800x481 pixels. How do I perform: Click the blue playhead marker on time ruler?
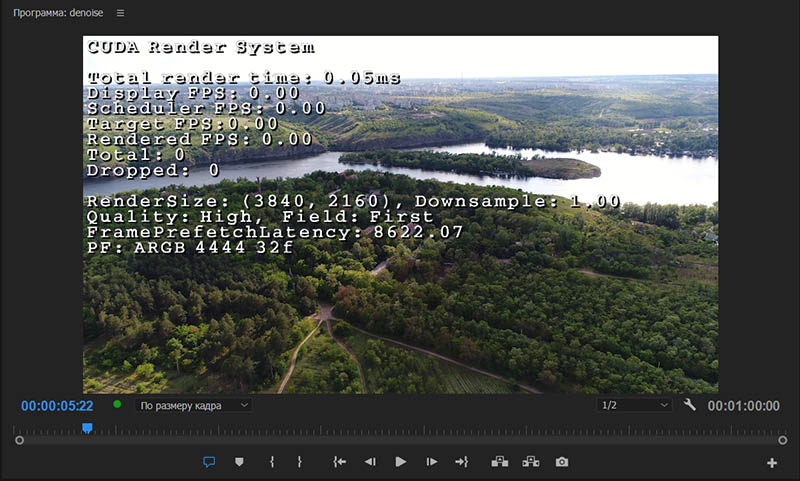87,428
